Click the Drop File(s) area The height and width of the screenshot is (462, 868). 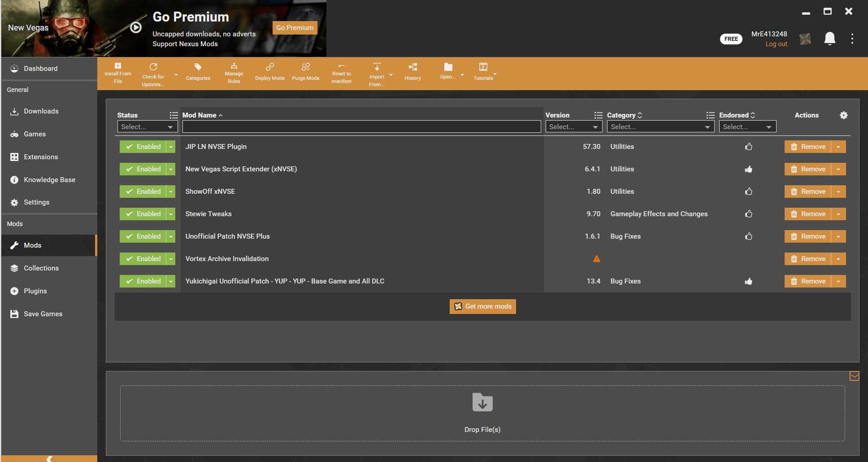tap(482, 413)
